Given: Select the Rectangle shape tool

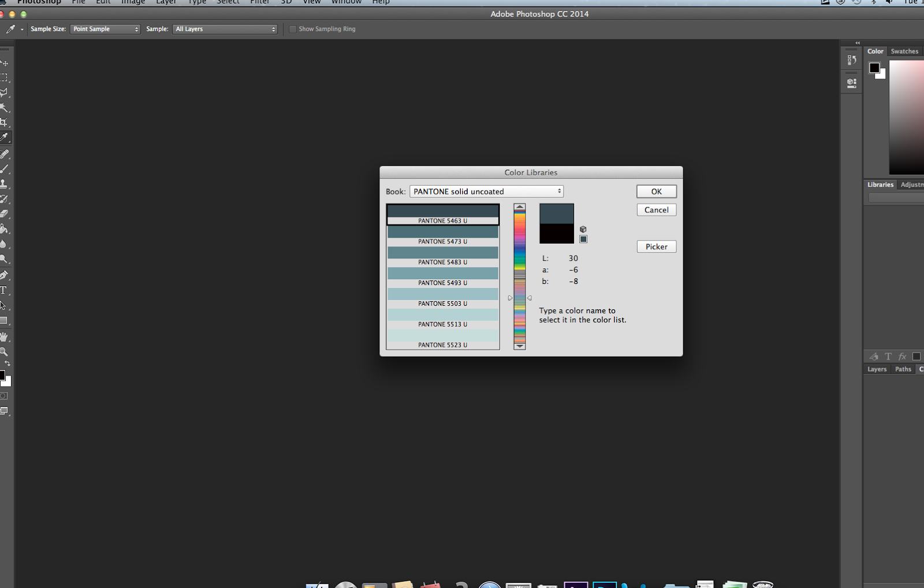Looking at the screenshot, I should pos(4,320).
